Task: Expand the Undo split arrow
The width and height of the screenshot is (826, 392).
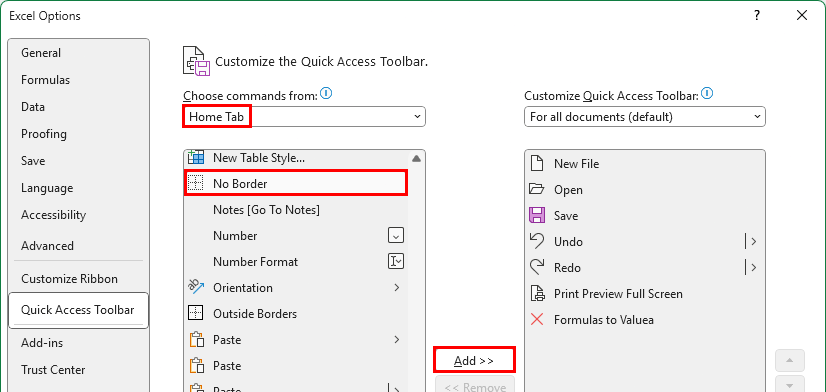Action: [754, 241]
